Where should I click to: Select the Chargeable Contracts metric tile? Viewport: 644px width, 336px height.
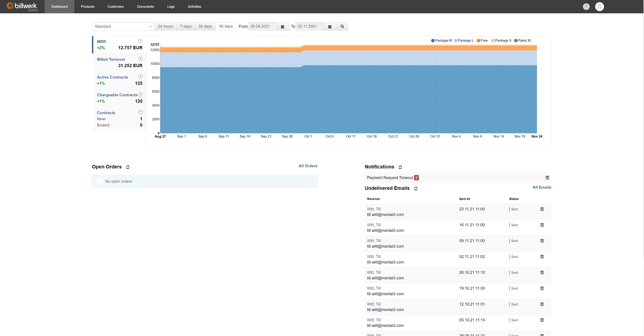tap(119, 98)
